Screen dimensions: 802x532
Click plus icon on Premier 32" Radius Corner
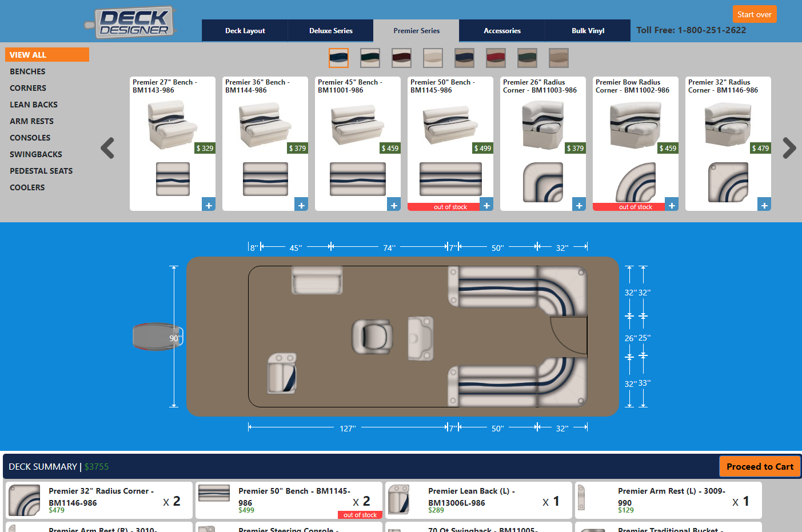point(764,205)
